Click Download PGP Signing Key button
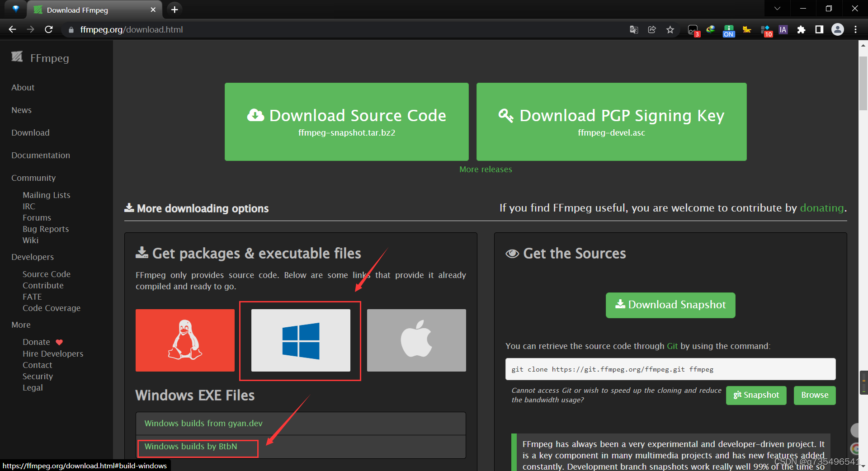The image size is (868, 471). point(611,122)
